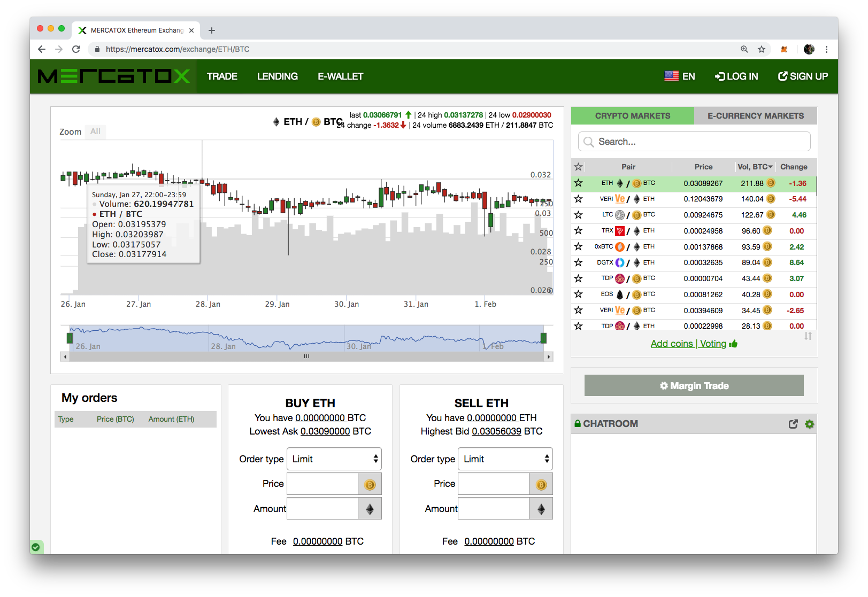868x597 pixels.
Task: Set chart zoom to All
Action: pos(95,131)
